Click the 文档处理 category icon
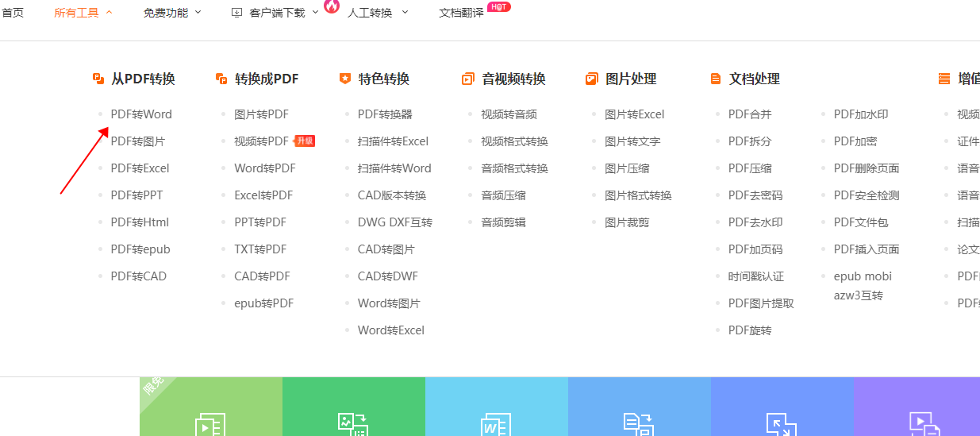980x436 pixels. click(715, 79)
